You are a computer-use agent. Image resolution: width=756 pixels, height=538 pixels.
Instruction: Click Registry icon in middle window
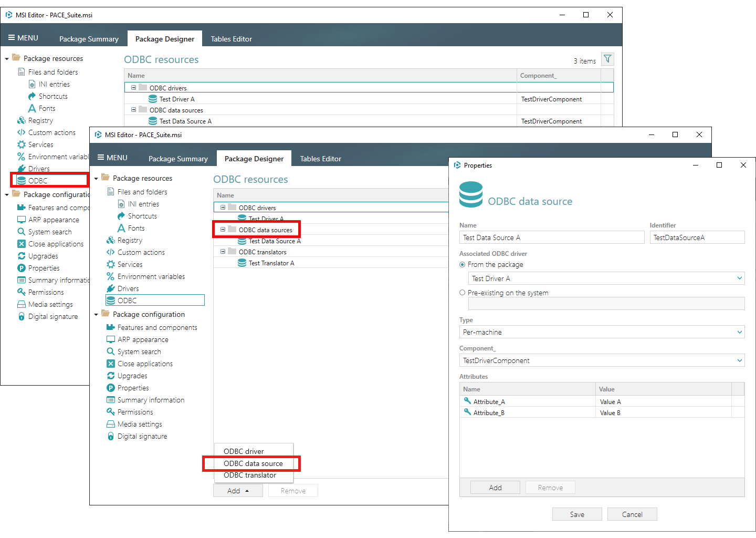click(x=111, y=240)
